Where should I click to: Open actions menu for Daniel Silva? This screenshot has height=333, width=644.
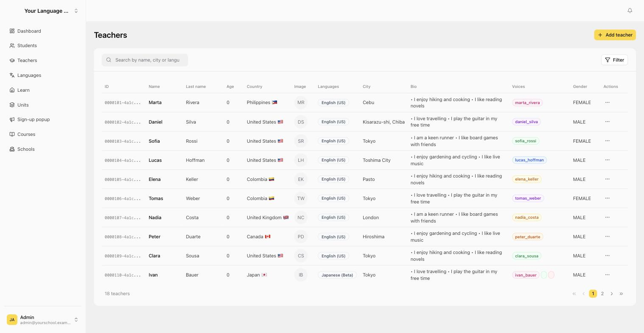point(607,121)
